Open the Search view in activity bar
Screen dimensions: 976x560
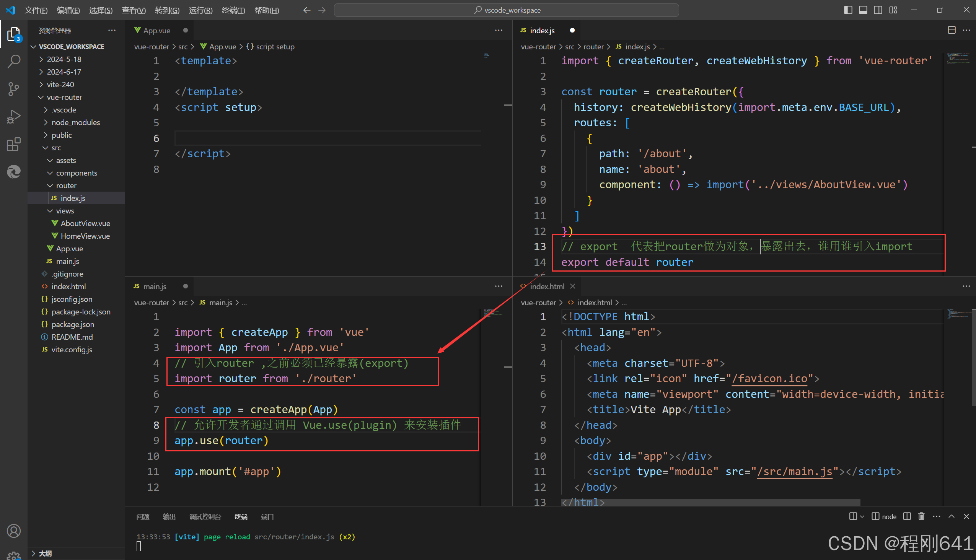[x=14, y=61]
